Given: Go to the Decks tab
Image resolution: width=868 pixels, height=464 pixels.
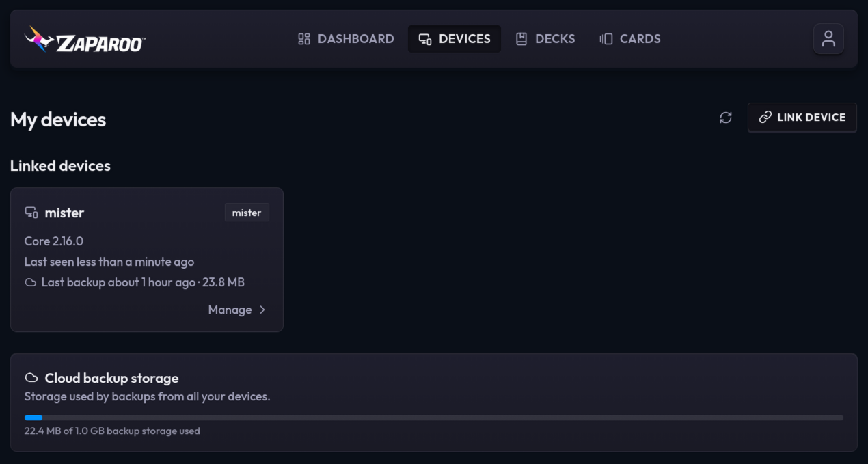Looking at the screenshot, I should coord(545,39).
